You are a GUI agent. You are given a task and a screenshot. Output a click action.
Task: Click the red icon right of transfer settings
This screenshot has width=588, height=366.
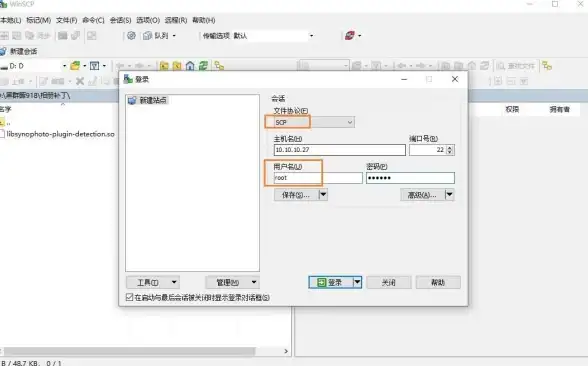(350, 36)
